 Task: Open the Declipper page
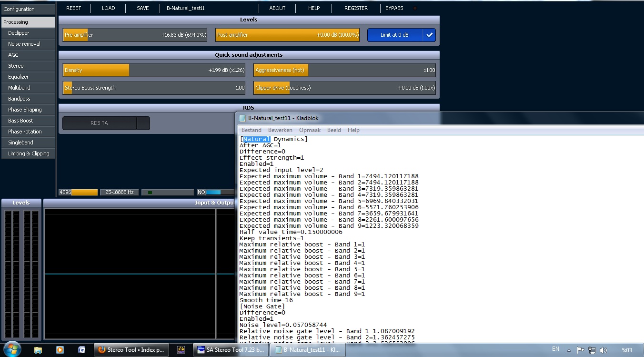coord(28,33)
